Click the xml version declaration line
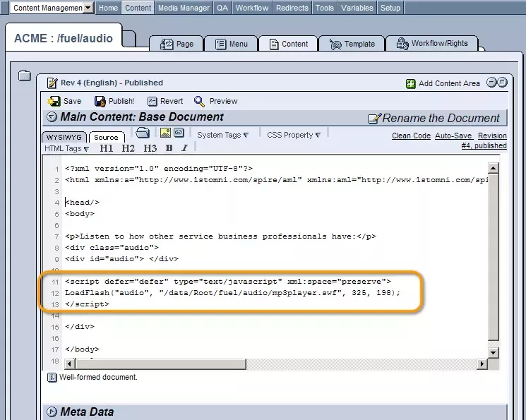526x420 pixels. [159, 169]
